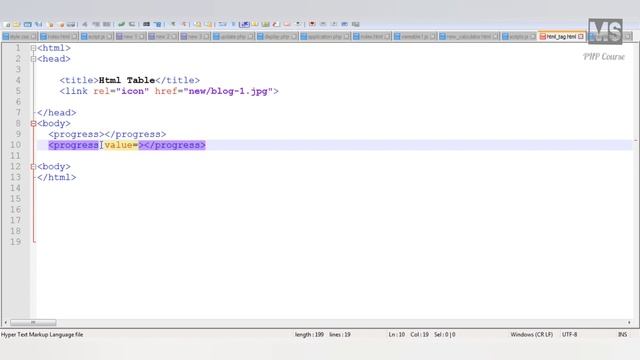Click the Print toolbar icon
The height and width of the screenshot is (360, 640).
point(71,24)
